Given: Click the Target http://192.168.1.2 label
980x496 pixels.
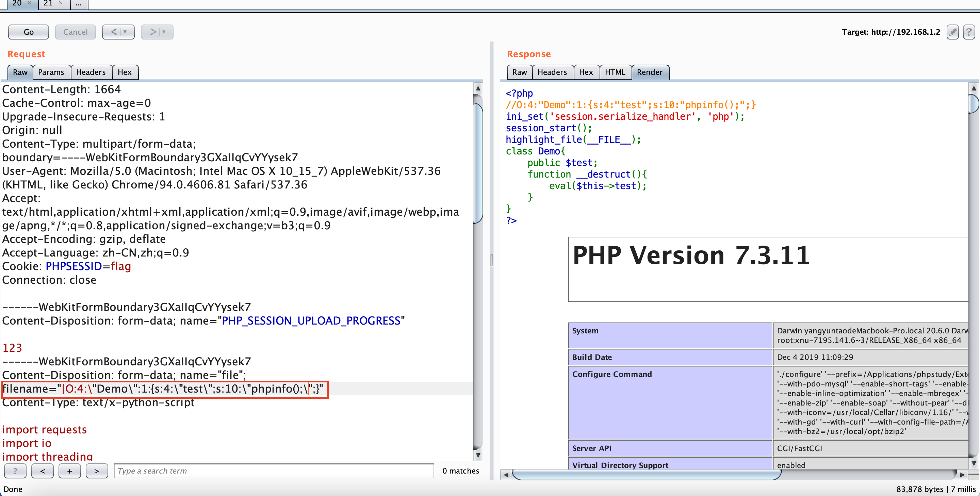Looking at the screenshot, I should tap(891, 32).
